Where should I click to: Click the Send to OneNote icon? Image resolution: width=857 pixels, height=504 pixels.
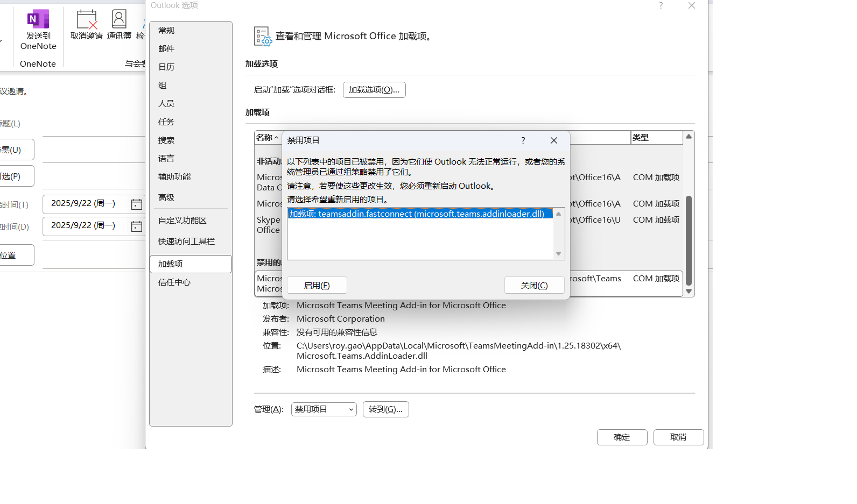38,19
